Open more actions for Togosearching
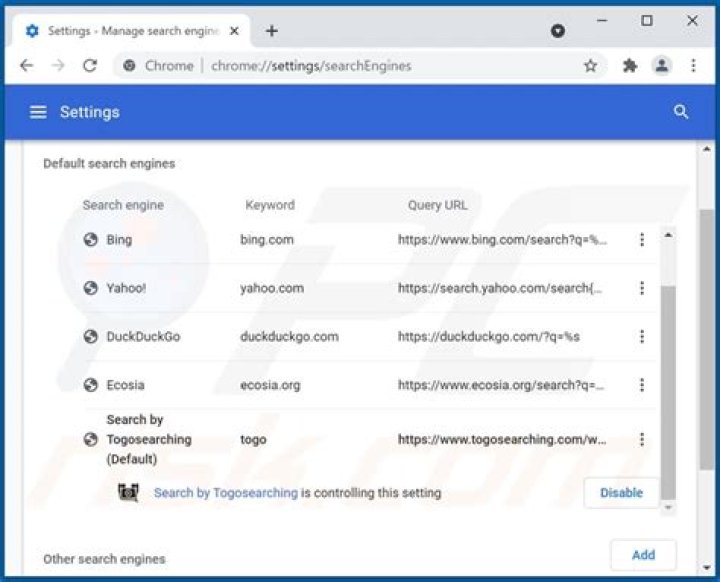This screenshot has width=720, height=582. click(642, 440)
